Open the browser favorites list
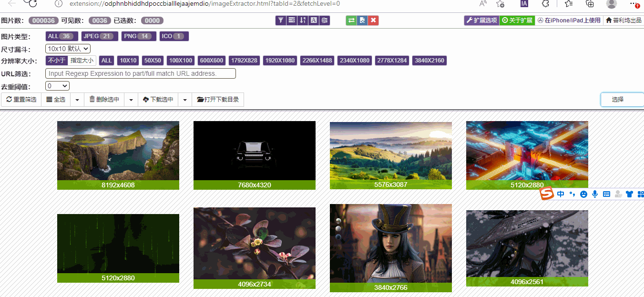Viewport: 644px width, 297px height. [568, 3]
